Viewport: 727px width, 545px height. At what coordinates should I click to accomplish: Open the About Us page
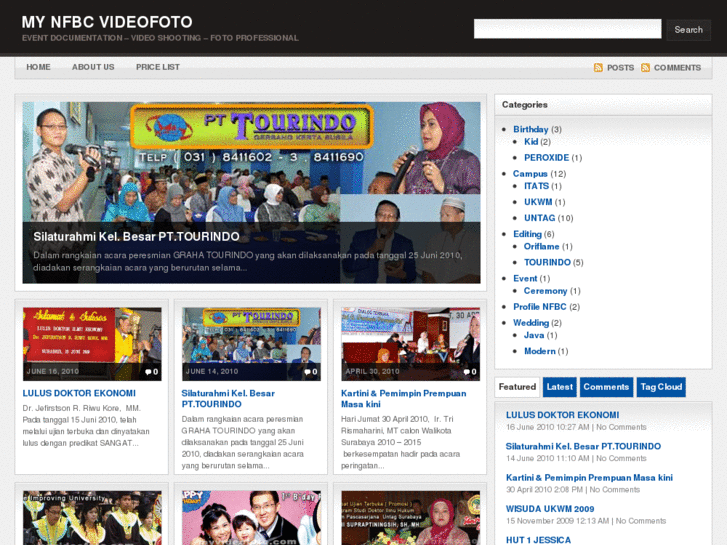point(93,67)
